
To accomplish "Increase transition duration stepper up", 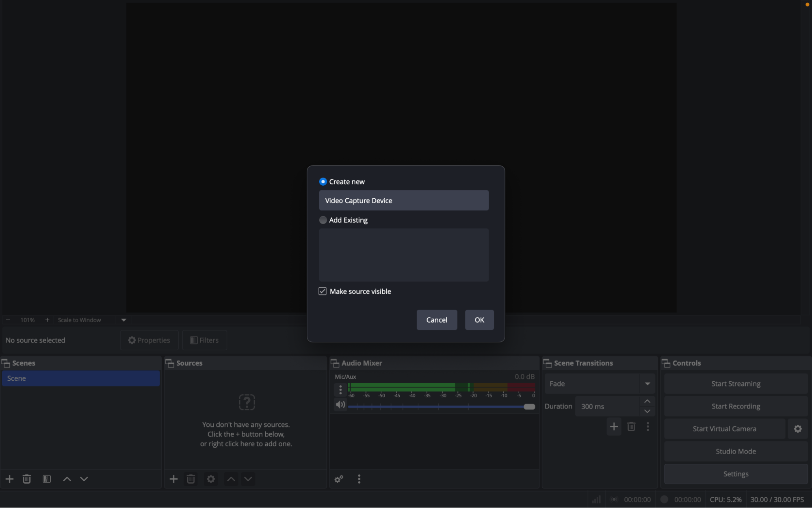I will 647,402.
